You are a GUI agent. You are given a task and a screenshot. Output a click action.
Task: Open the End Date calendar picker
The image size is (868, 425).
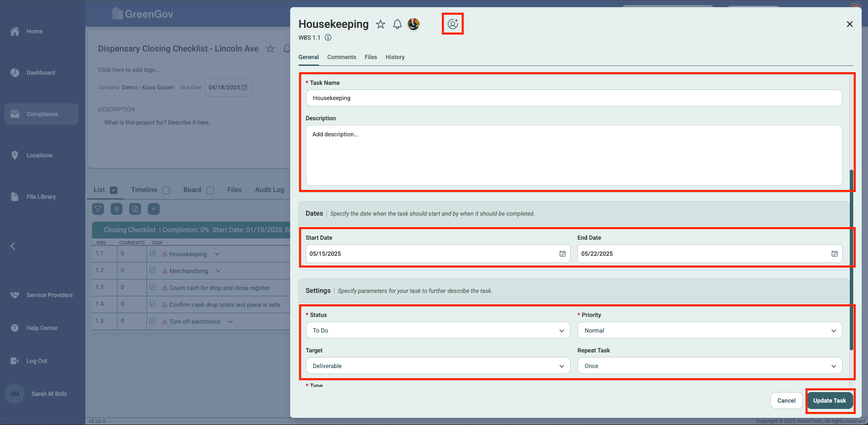pos(834,254)
